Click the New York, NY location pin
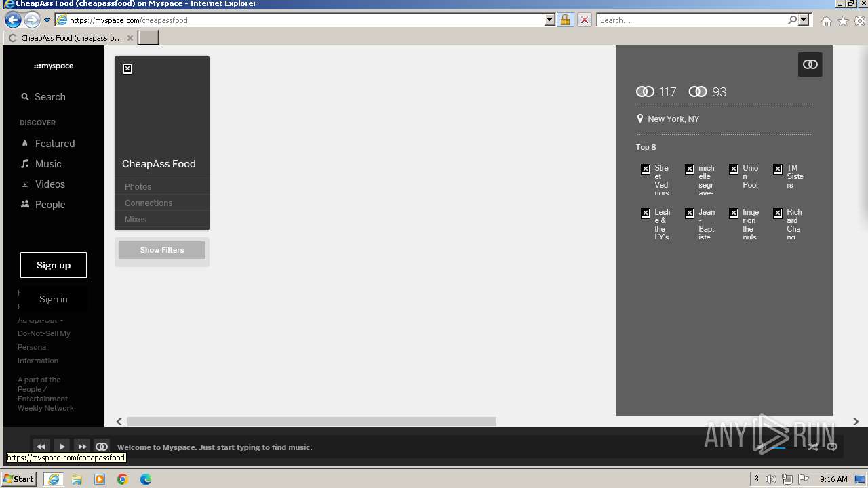 tap(639, 119)
